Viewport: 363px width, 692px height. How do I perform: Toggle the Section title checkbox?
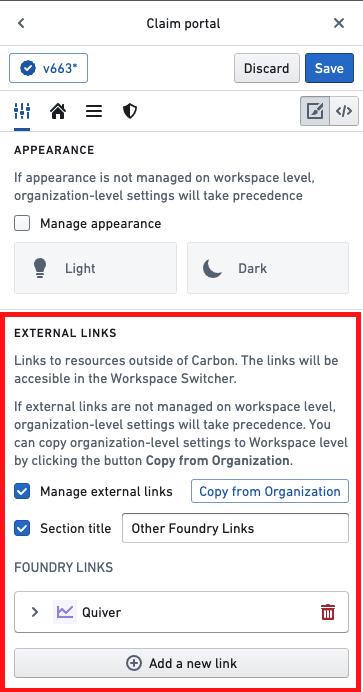[x=22, y=528]
